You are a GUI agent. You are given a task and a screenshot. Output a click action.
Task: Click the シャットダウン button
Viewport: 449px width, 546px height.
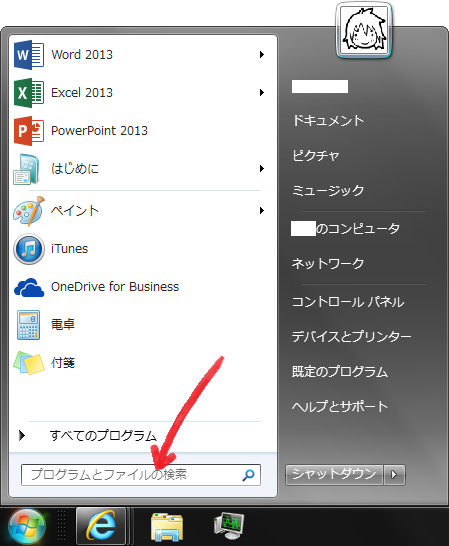coord(334,475)
